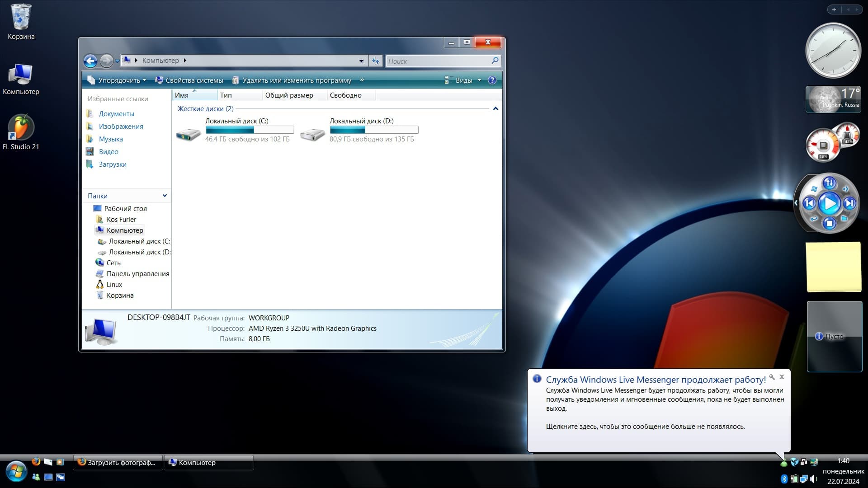Open the Документы favorite link
This screenshot has height=488, width=868.
pos(116,114)
